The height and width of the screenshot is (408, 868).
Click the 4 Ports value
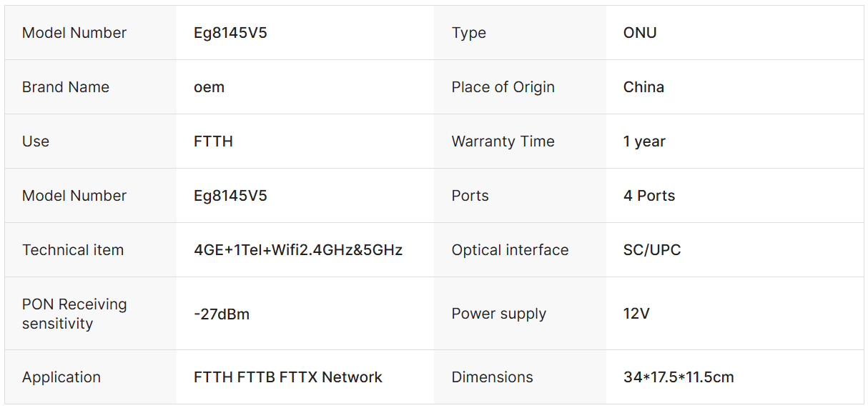point(649,196)
